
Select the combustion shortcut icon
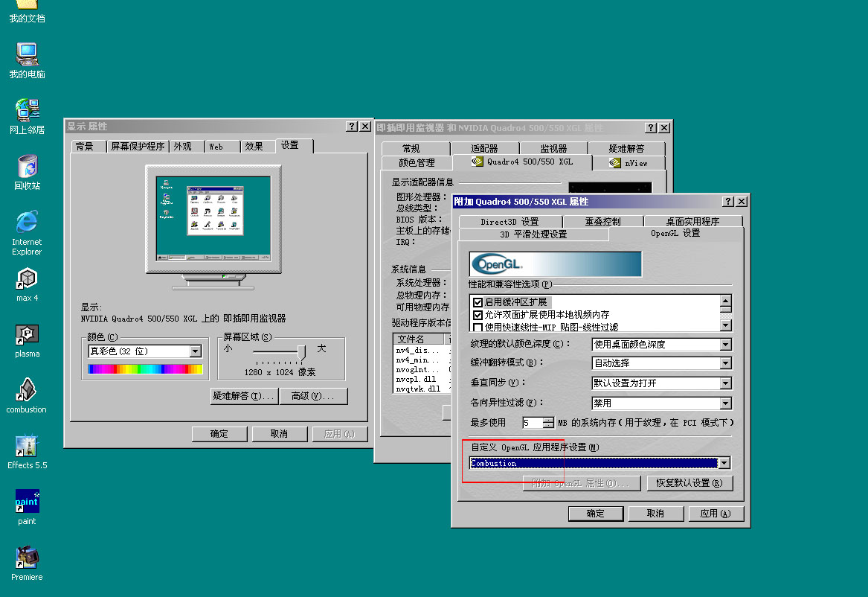pyautogui.click(x=27, y=397)
